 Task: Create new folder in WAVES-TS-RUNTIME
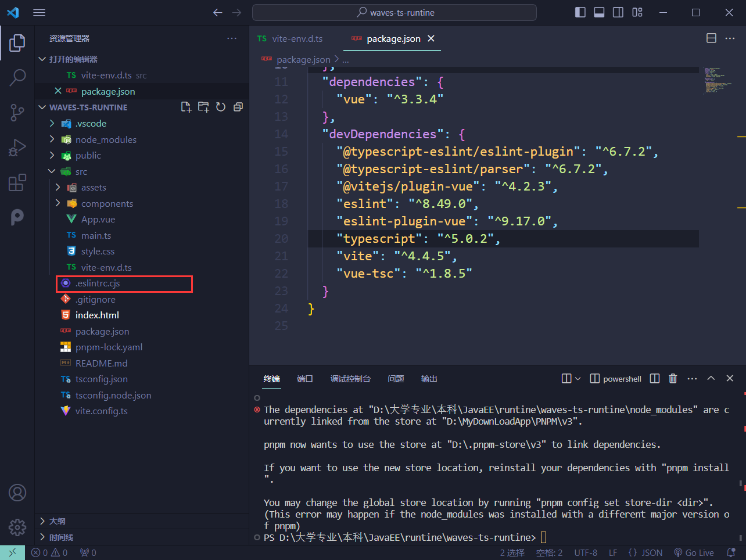[203, 107]
